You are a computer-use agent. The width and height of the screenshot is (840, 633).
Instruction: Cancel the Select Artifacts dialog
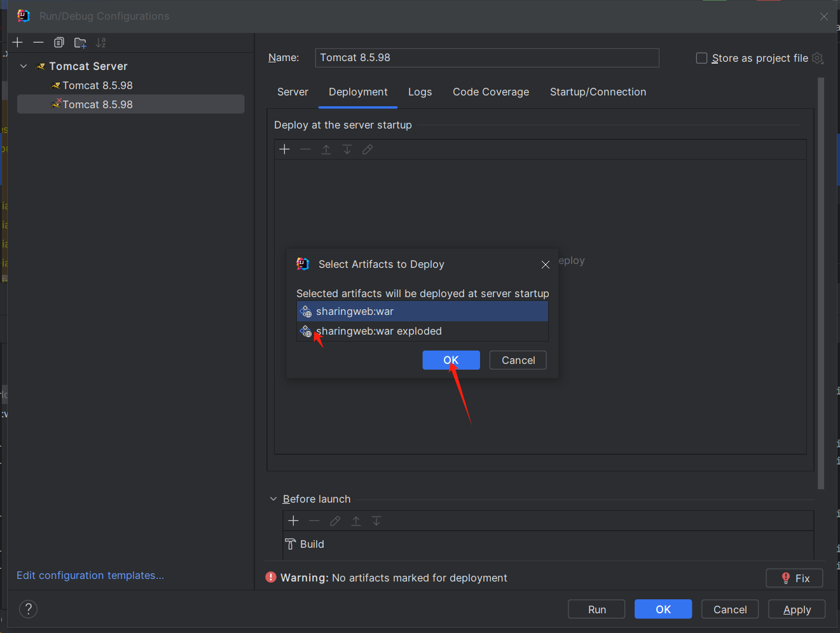pos(518,360)
